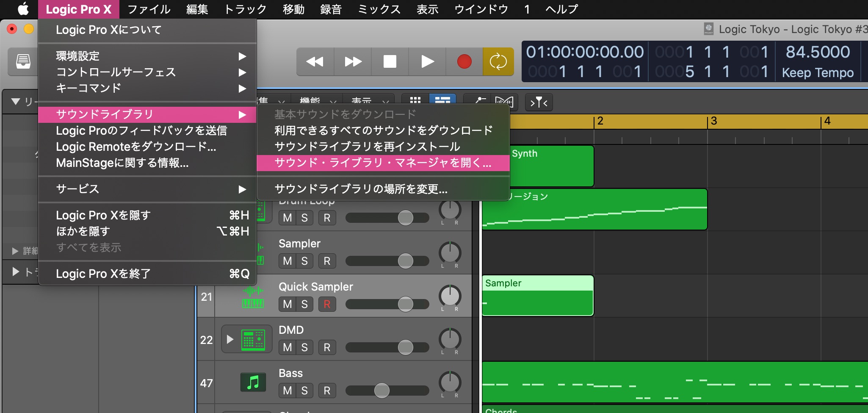Expand the DMD track stack triangle
The height and width of the screenshot is (413, 868).
pos(230,339)
